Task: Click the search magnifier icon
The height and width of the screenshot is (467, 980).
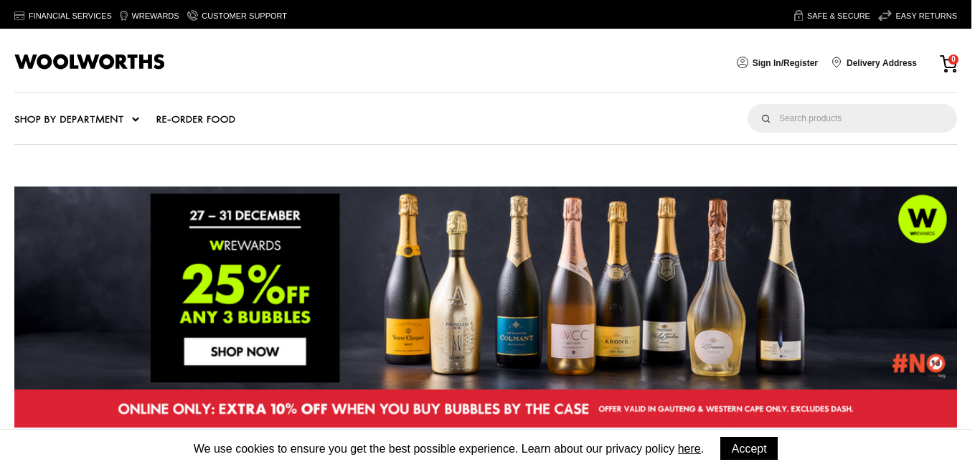Action: (x=765, y=118)
